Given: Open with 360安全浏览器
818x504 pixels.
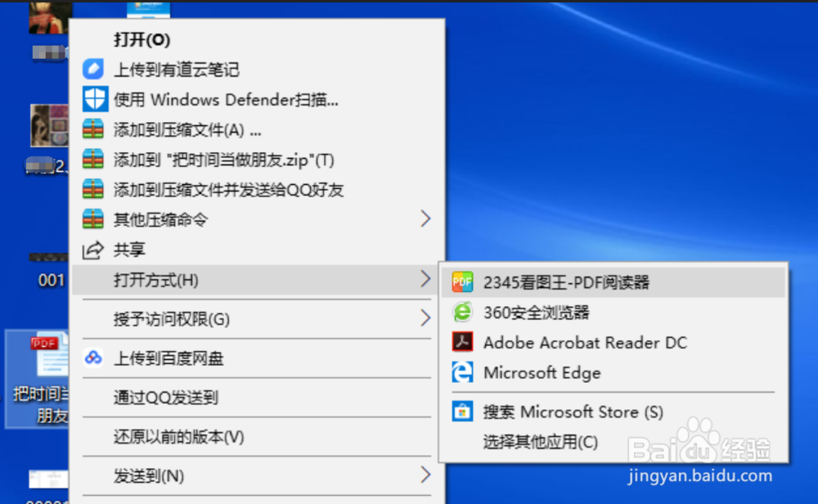Looking at the screenshot, I should point(613,312).
